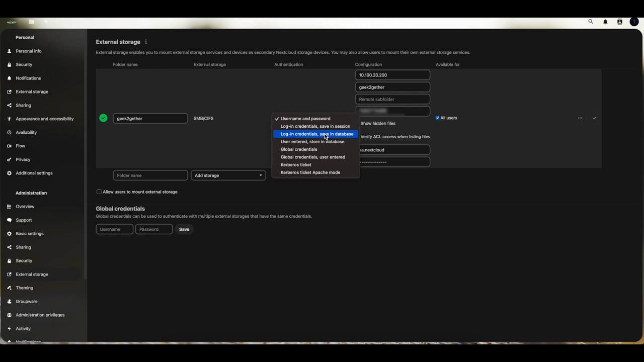
Task: Click the Groupware person icon
Action: click(9, 302)
